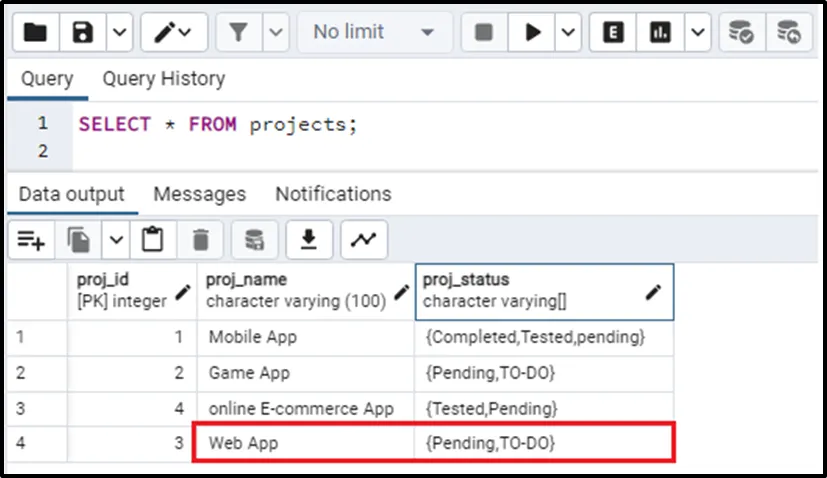This screenshot has height=478, width=827.
Task: Click the Rollback database icon
Action: [x=789, y=33]
